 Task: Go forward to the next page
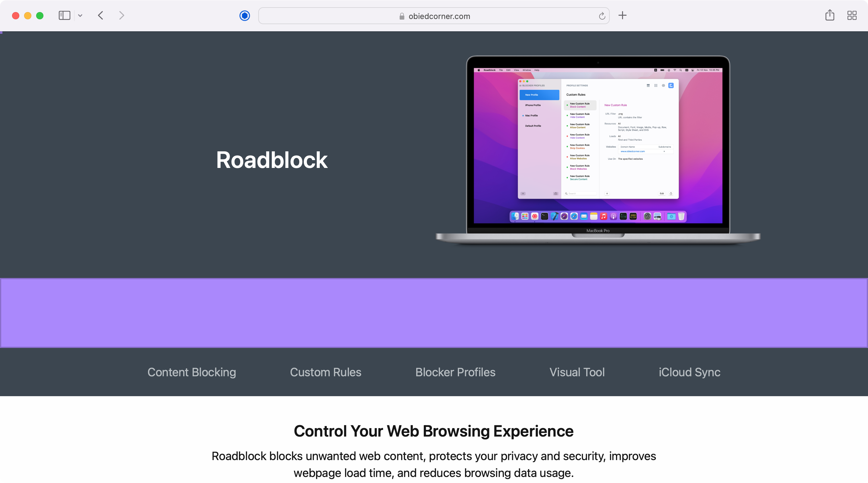[122, 15]
